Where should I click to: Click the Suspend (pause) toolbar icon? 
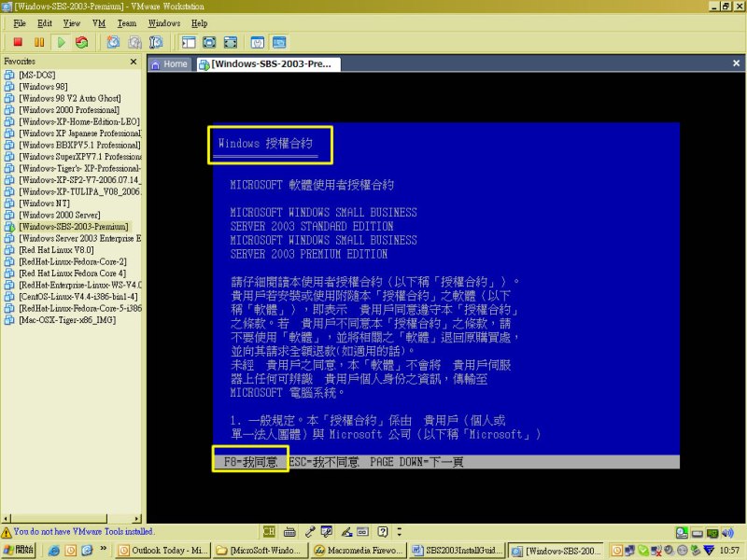[39, 42]
